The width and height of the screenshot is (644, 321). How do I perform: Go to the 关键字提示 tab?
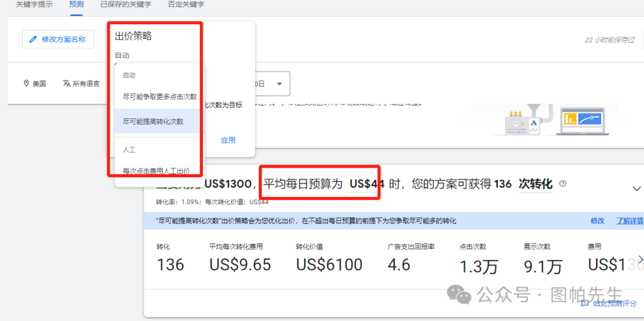(34, 5)
